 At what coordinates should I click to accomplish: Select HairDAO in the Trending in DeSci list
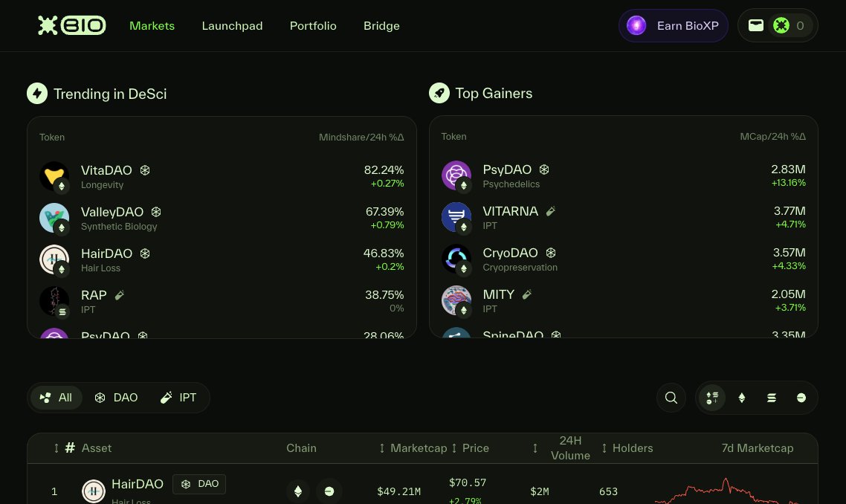(x=222, y=259)
